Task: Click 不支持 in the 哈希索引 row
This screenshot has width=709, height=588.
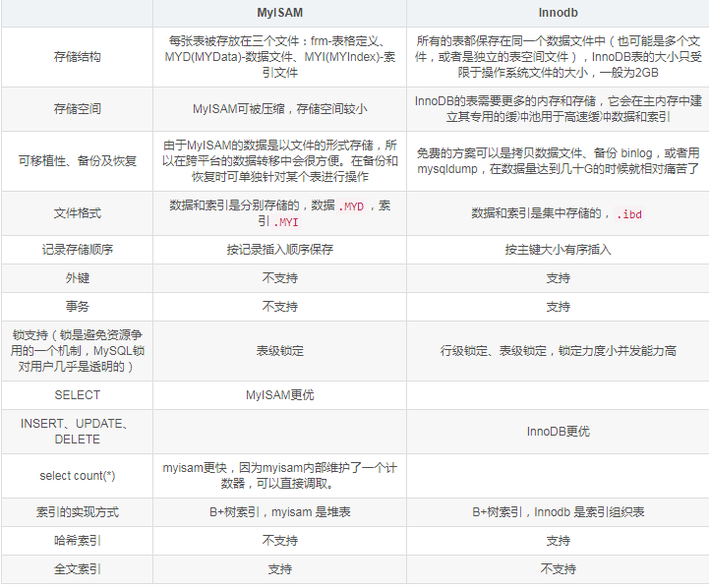Action: tap(280, 541)
